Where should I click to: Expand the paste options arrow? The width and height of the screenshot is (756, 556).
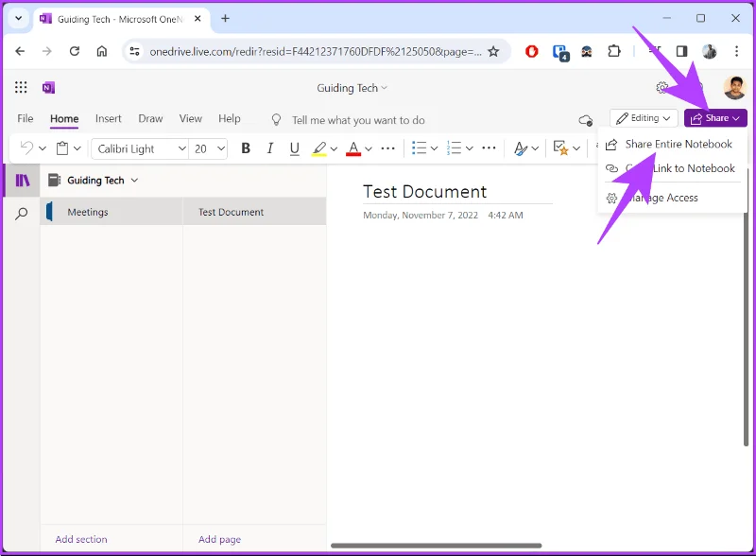pyautogui.click(x=77, y=148)
